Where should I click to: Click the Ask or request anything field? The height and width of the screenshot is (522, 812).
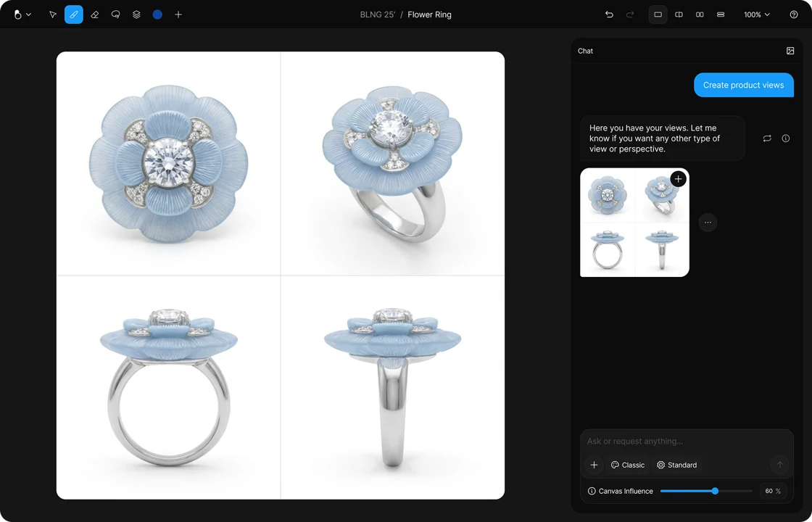687,442
